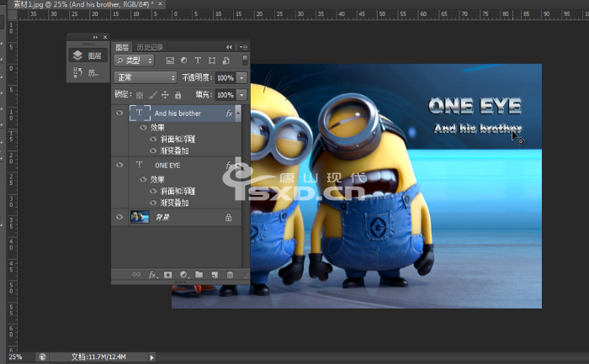This screenshot has height=364, width=589.
Task: Open the 历.. (History) collapsed panel button
Action: coord(88,72)
